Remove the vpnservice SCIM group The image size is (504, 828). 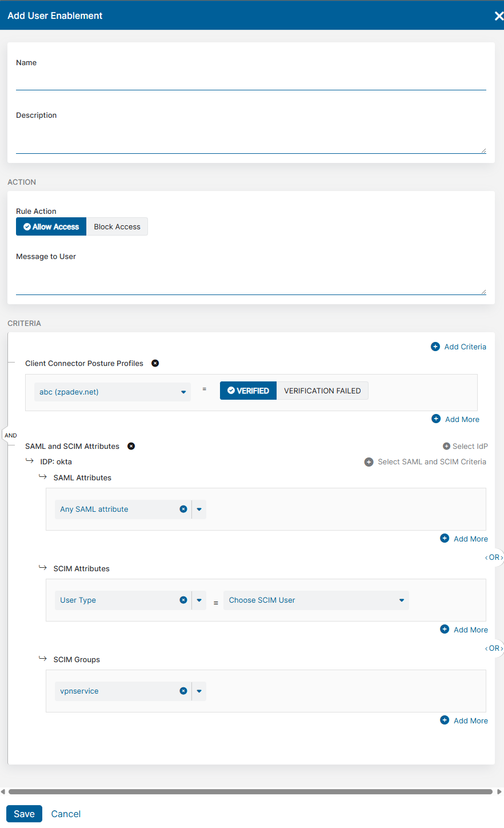click(183, 691)
